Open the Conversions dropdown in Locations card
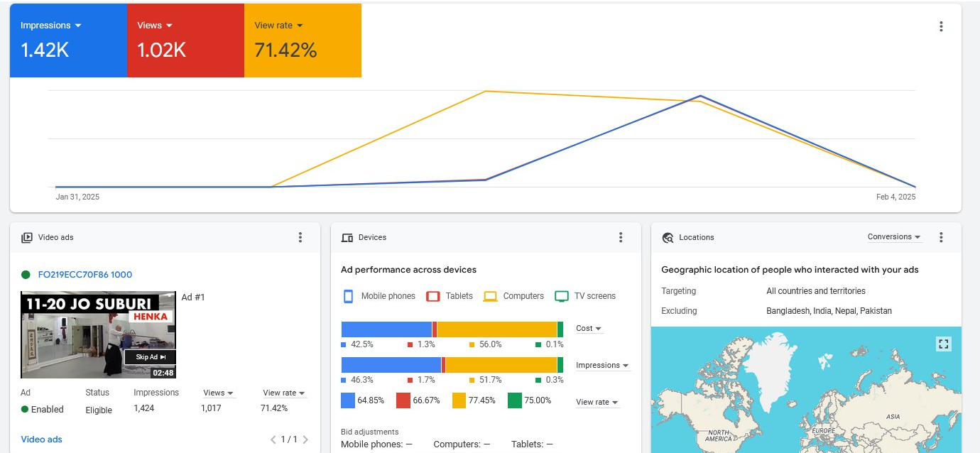980x453 pixels. coord(894,237)
